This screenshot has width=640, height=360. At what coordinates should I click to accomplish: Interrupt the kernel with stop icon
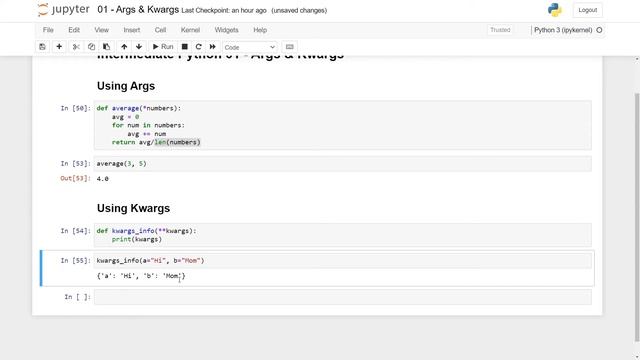click(184, 47)
